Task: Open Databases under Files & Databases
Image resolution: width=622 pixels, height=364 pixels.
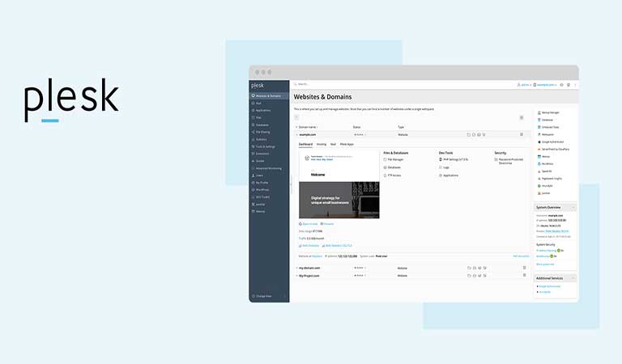Action: (392, 167)
